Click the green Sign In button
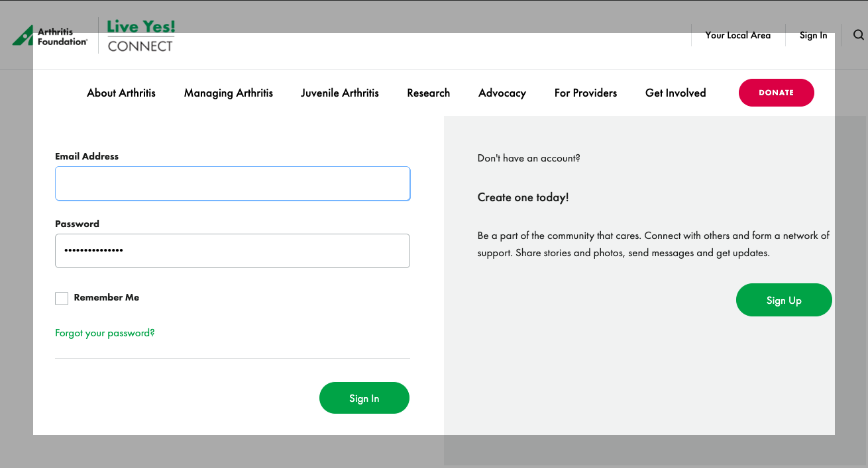 coord(364,398)
